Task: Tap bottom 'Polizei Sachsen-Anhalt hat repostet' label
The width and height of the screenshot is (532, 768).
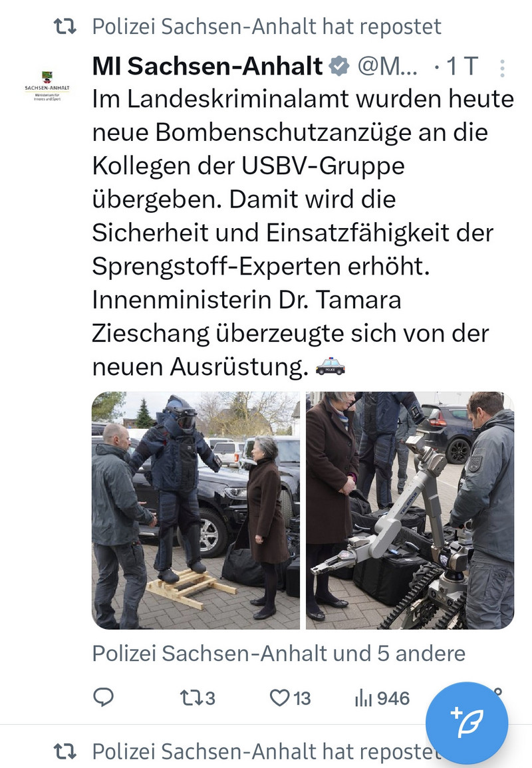Action: point(267,751)
